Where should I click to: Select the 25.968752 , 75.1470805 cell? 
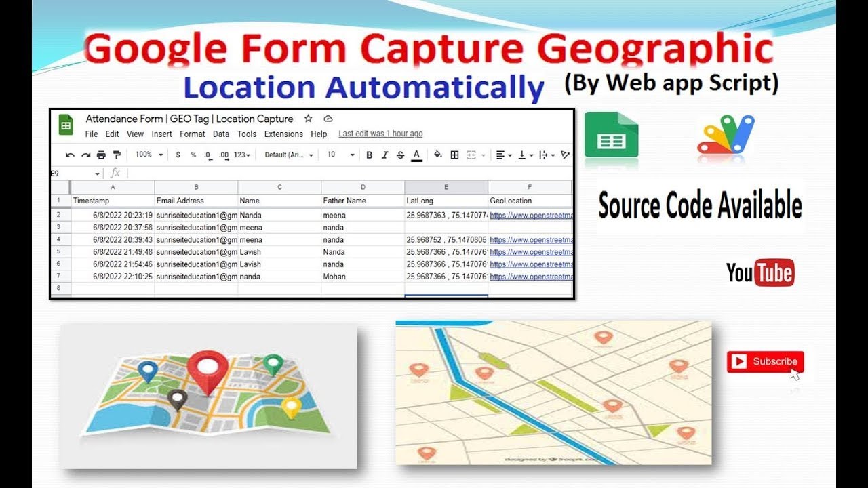[446, 240]
